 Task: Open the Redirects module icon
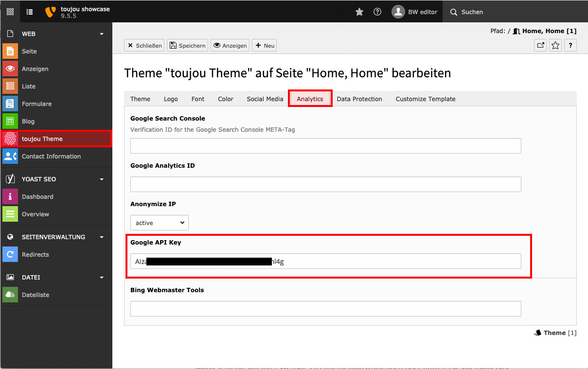10,255
